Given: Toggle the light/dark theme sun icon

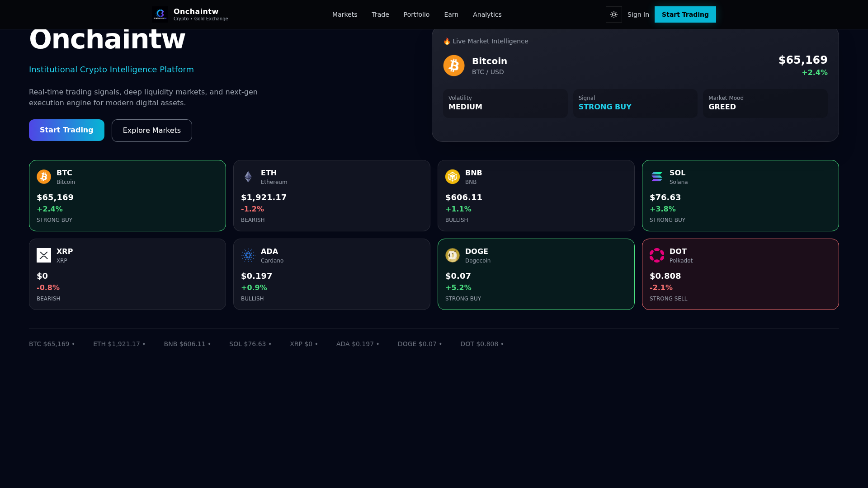Looking at the screenshot, I should pos(613,14).
